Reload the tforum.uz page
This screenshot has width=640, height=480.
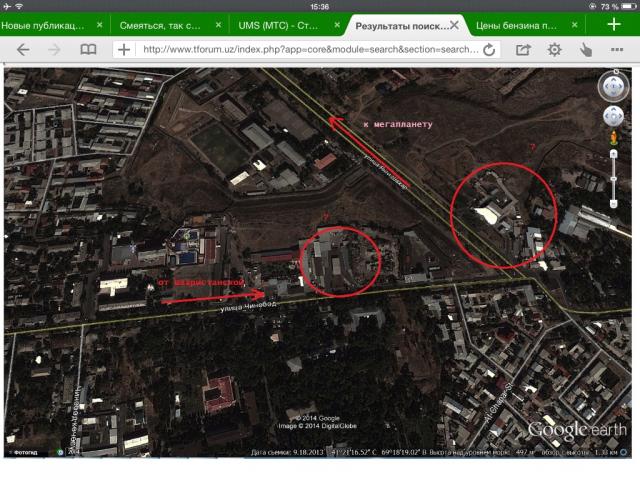coord(490,49)
